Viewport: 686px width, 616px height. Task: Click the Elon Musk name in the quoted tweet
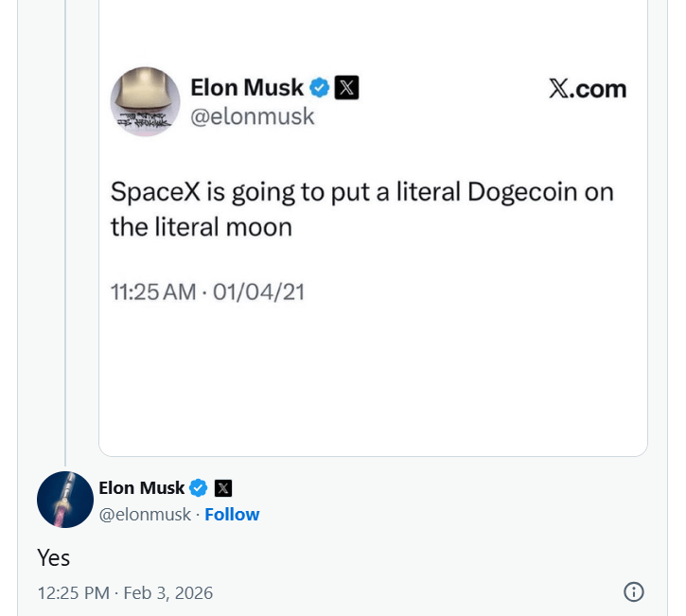(247, 88)
